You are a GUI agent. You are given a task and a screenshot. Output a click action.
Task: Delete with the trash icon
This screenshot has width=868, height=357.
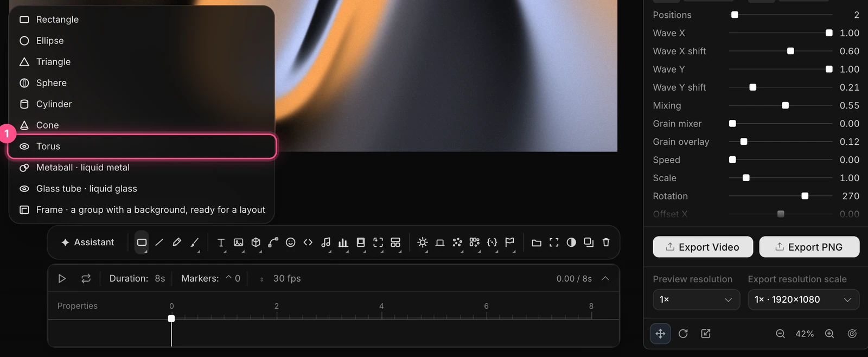click(606, 243)
